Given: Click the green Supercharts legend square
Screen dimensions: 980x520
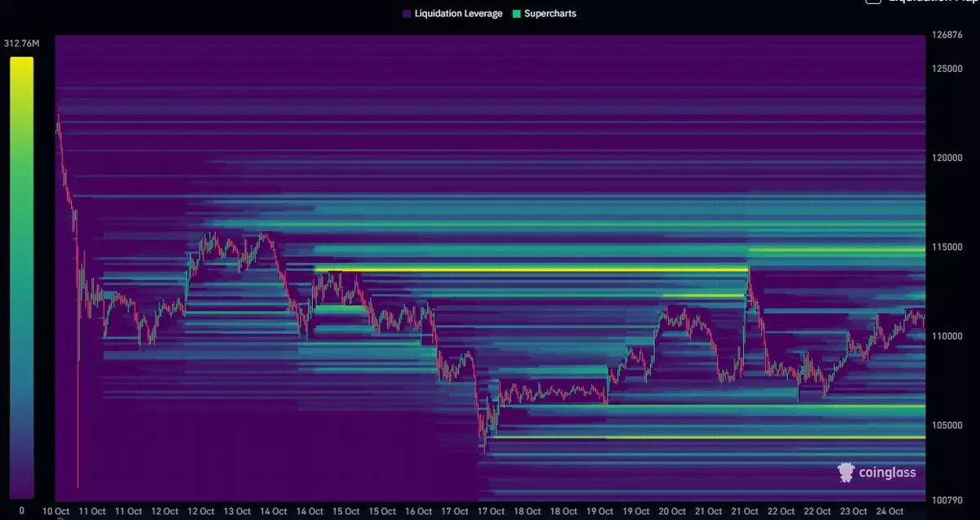Looking at the screenshot, I should pyautogui.click(x=516, y=14).
